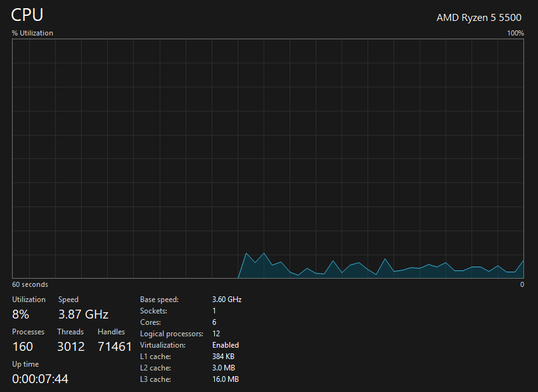Click the 3012 threads value

[x=71, y=346]
